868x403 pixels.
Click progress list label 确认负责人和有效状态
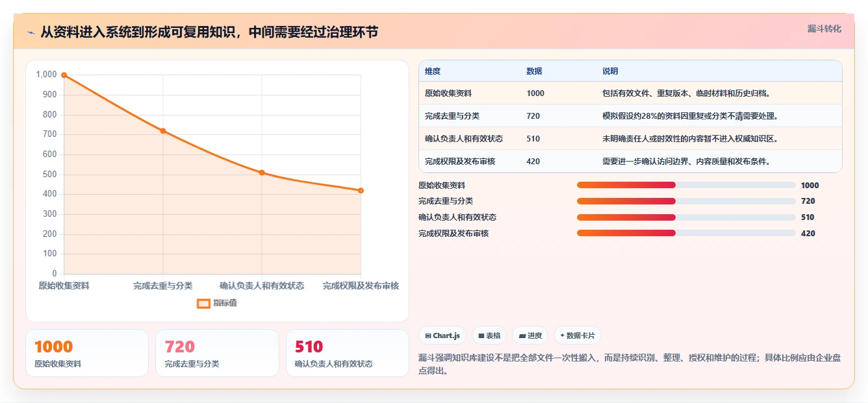coord(457,217)
